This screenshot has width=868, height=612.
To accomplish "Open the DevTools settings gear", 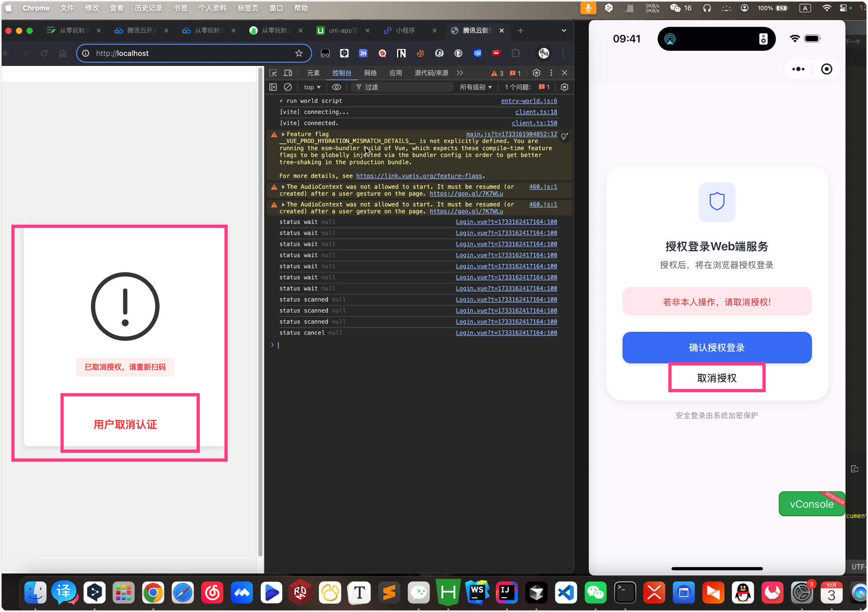I will pyautogui.click(x=536, y=73).
